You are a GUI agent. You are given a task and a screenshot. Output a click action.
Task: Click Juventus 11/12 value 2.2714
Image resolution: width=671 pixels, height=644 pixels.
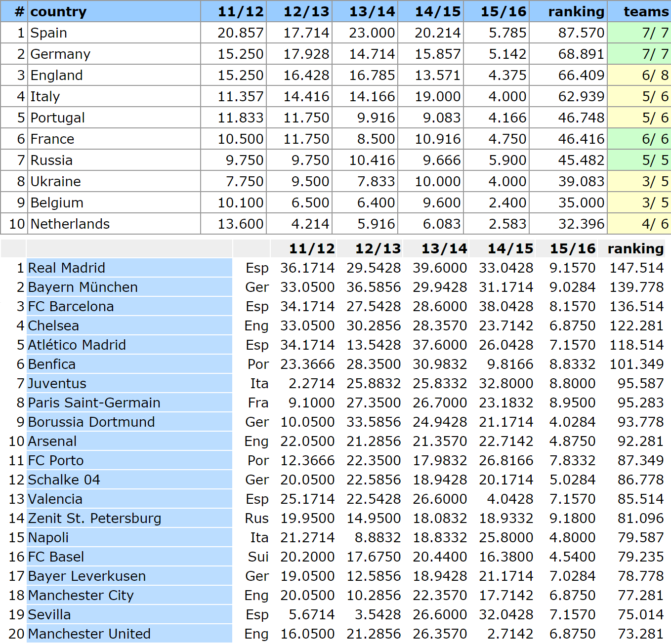click(x=312, y=383)
